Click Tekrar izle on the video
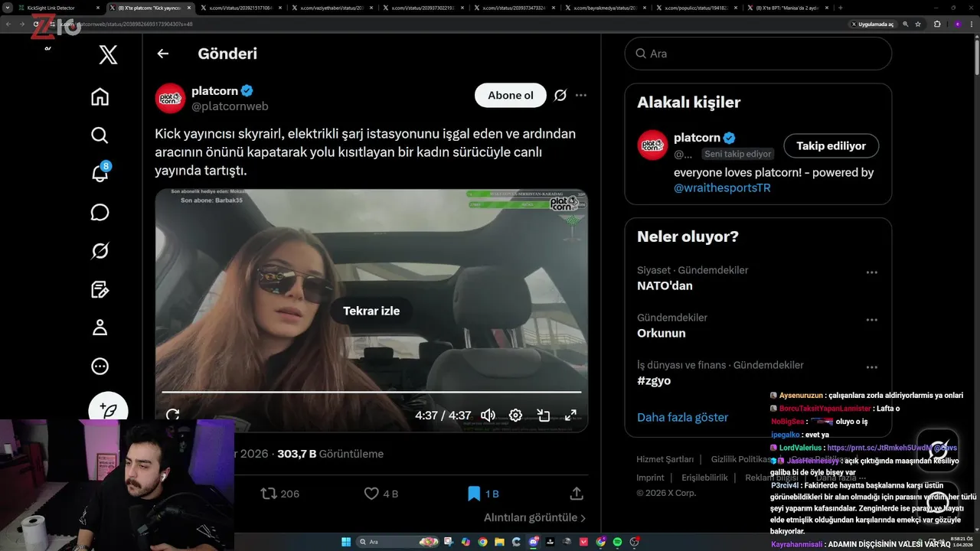 pos(371,311)
